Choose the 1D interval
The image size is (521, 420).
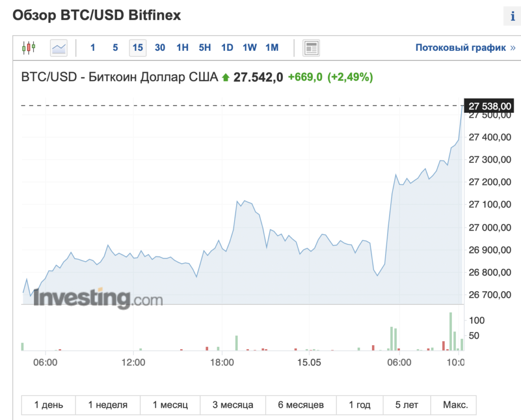pos(227,47)
